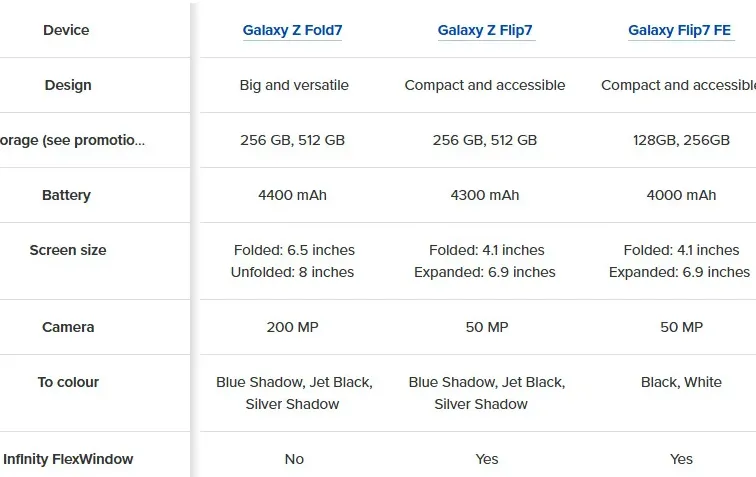The image size is (756, 477).
Task: Open the Galaxy Flip7 FE link
Action: (x=680, y=31)
